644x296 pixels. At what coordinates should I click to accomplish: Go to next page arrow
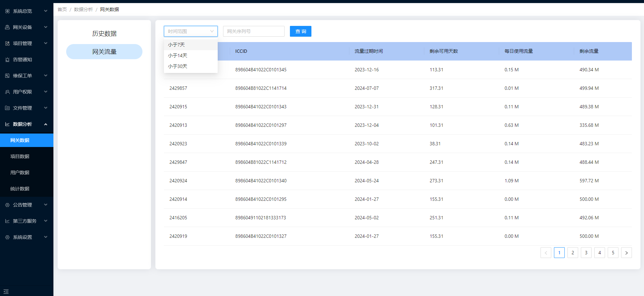627,253
